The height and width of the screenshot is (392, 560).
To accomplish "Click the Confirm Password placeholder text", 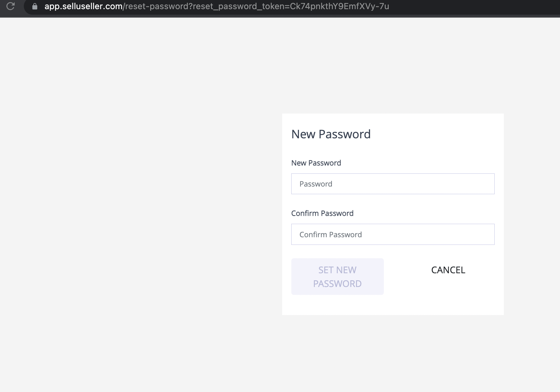I will (330, 234).
